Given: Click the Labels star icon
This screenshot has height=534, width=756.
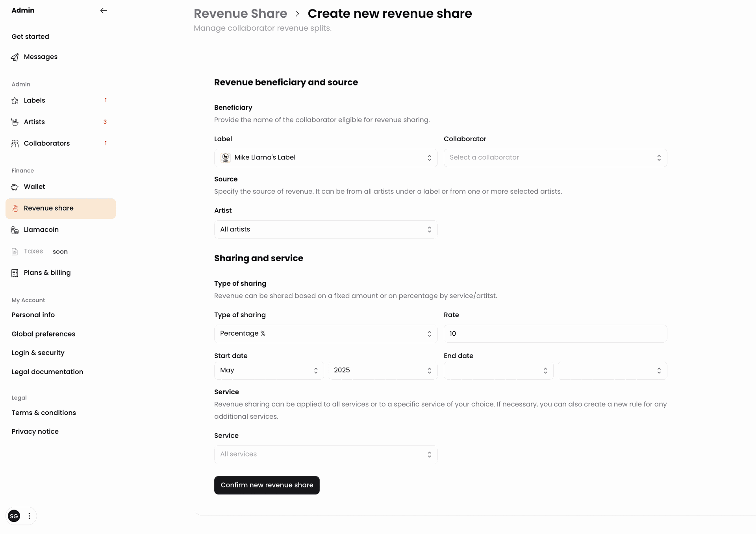Looking at the screenshot, I should [15, 101].
